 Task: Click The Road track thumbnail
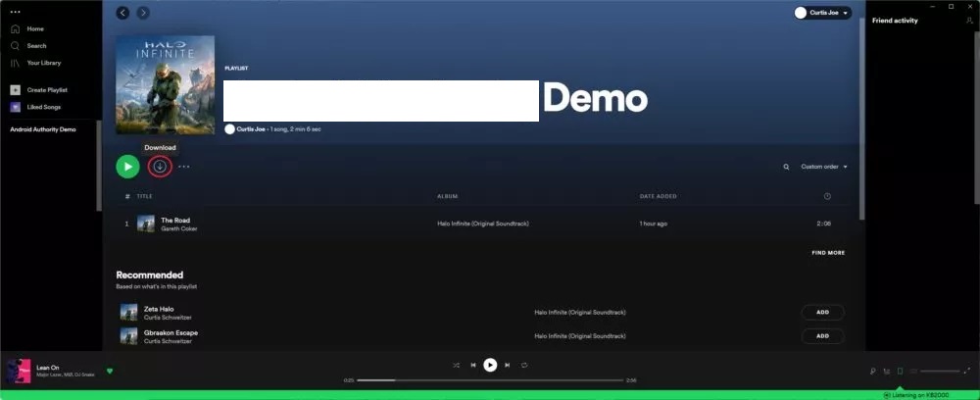tap(146, 224)
